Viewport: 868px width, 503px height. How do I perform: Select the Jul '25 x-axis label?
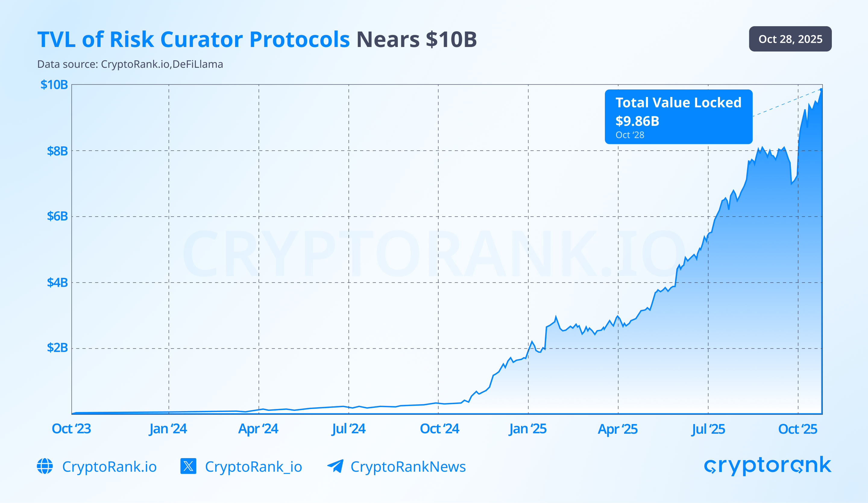(708, 429)
